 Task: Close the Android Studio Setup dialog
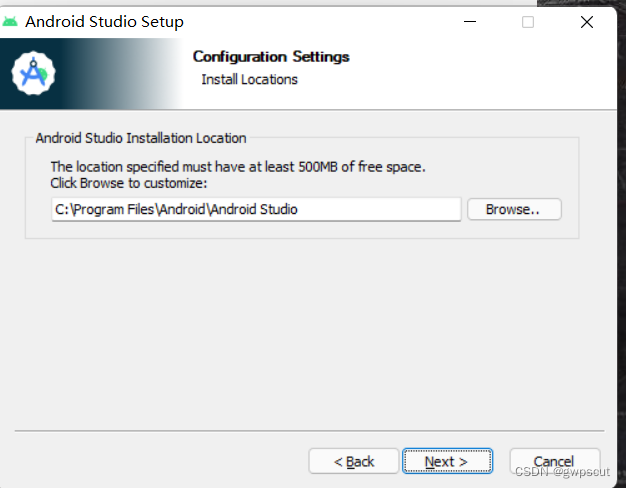click(x=587, y=22)
